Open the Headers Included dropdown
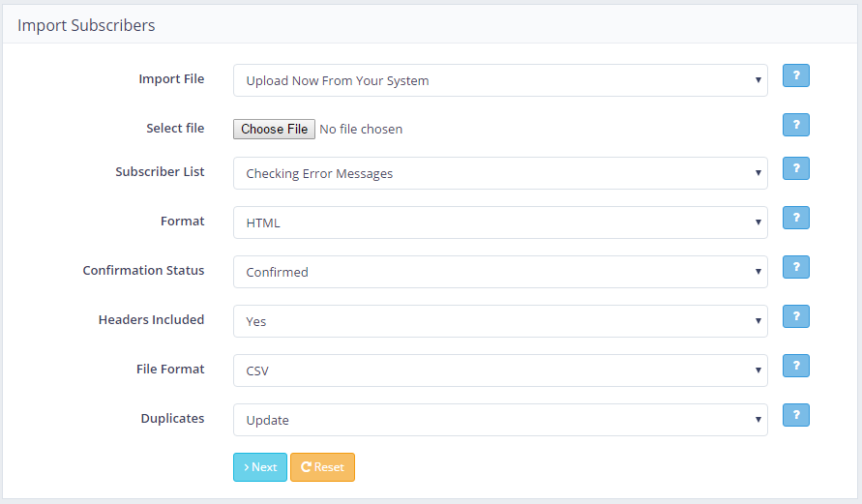The height and width of the screenshot is (504, 862). pos(500,321)
